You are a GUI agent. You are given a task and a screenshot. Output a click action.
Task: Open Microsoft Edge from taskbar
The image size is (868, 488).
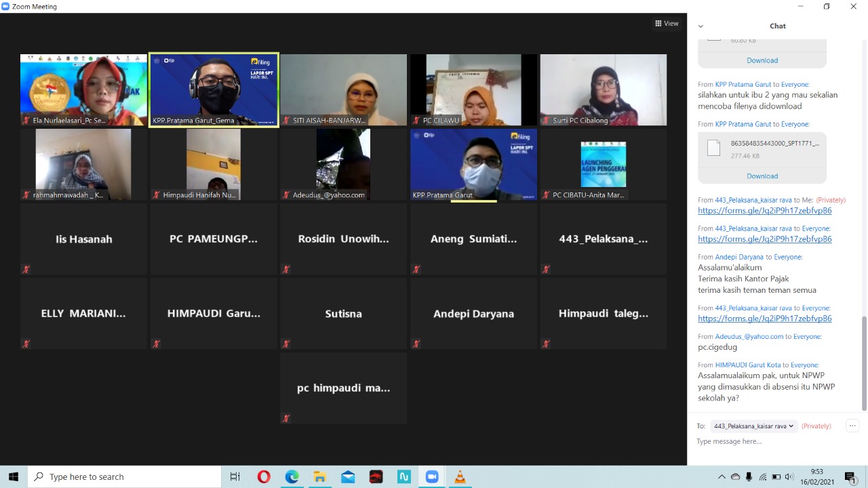[292, 477]
